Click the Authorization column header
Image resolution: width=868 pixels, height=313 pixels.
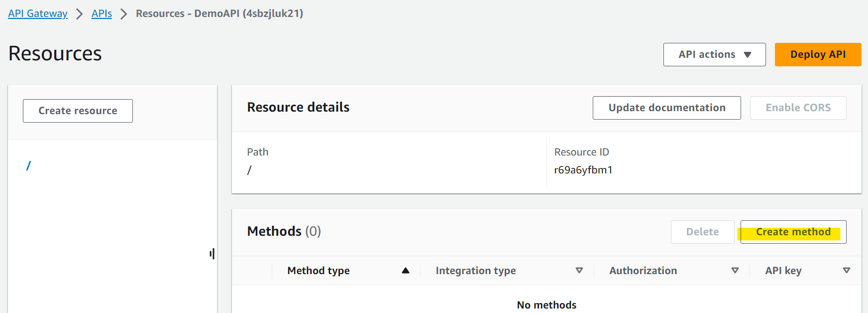pos(643,271)
